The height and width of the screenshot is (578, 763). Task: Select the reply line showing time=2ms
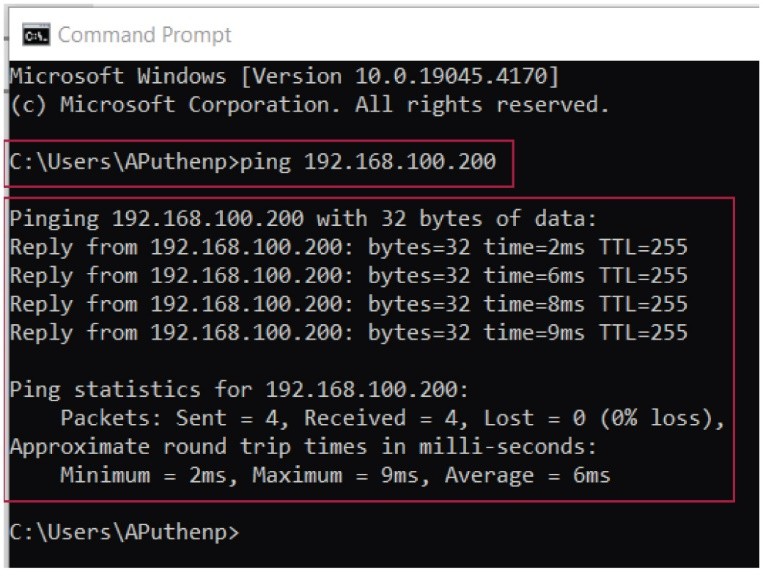[348, 247]
